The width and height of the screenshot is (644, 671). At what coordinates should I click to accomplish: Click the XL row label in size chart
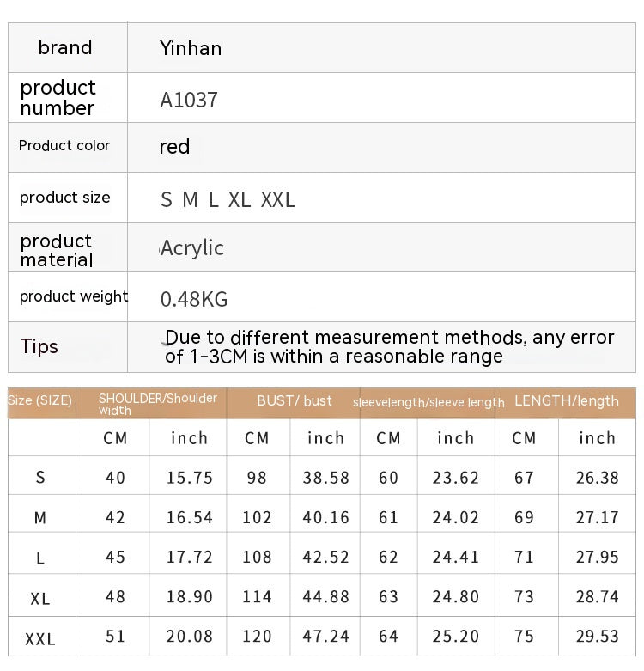40,599
